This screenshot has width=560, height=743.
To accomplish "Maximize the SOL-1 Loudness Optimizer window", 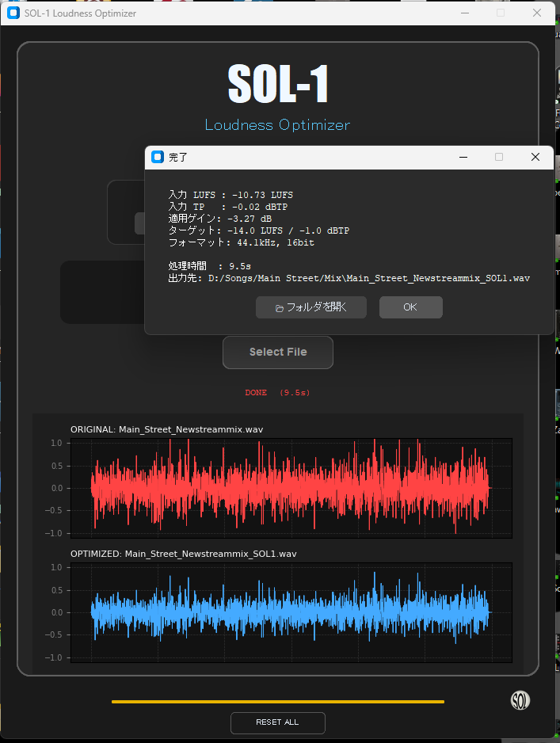I will pos(501,13).
